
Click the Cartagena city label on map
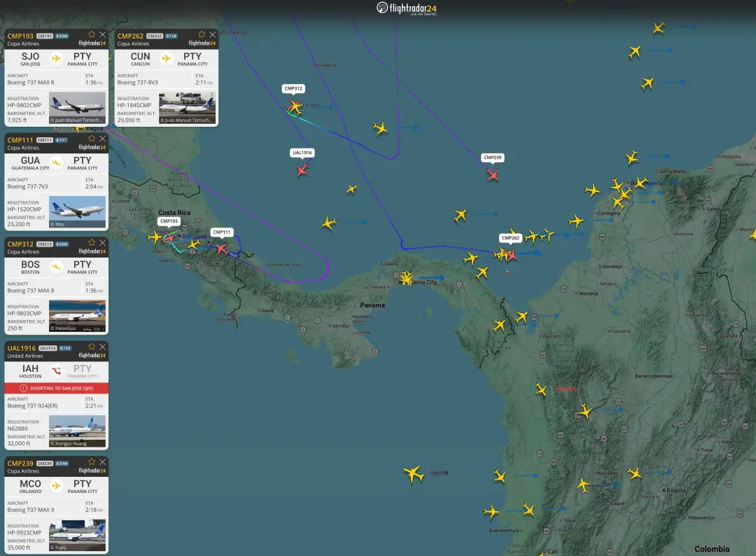(x=609, y=213)
